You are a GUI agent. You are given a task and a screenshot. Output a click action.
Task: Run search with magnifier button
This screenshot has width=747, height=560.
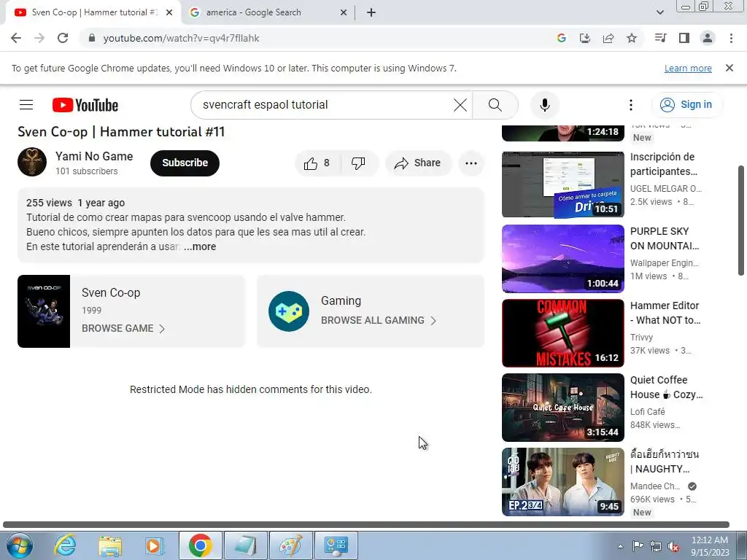coord(495,105)
